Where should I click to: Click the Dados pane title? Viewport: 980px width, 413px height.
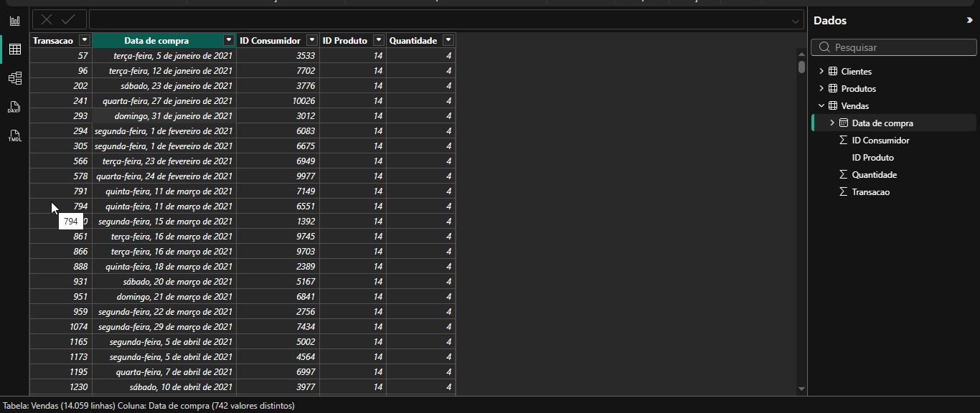830,21
